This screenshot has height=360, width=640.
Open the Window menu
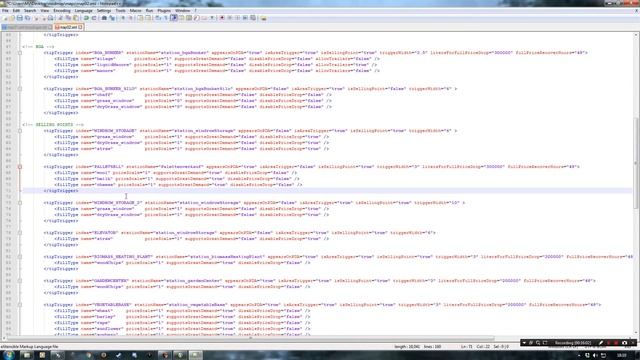tap(182, 11)
